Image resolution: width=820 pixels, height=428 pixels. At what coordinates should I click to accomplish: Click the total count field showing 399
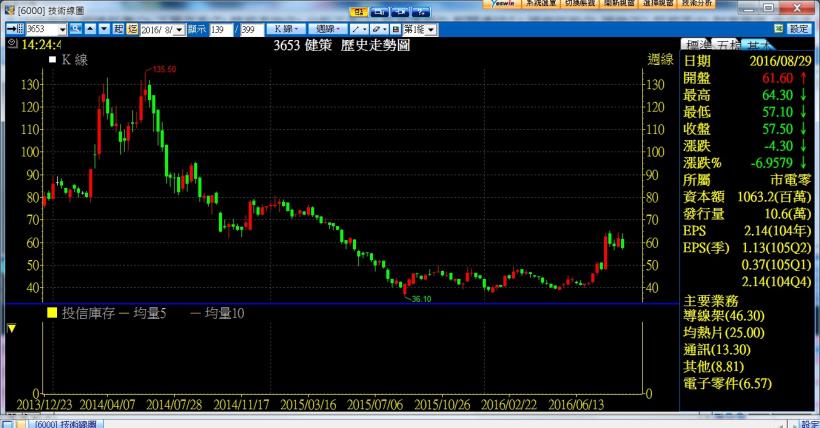[252, 29]
